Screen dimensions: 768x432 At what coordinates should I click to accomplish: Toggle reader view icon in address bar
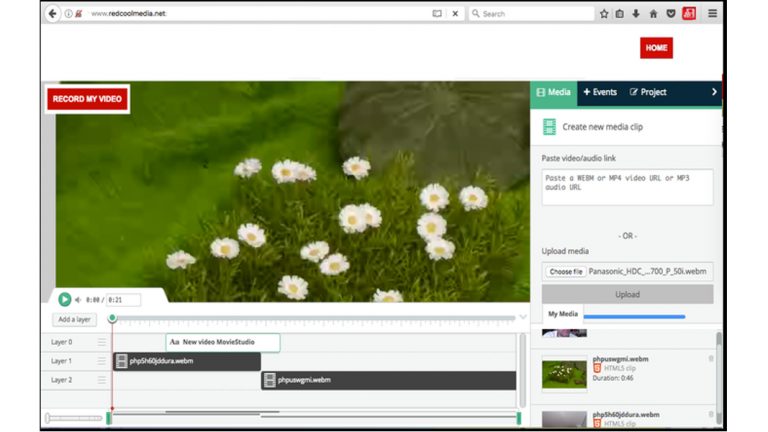[437, 14]
